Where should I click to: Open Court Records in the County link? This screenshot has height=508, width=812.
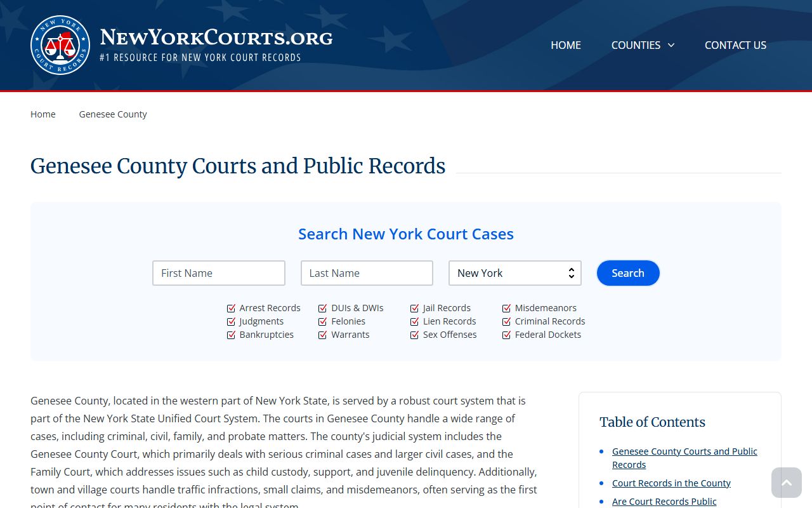671,483
